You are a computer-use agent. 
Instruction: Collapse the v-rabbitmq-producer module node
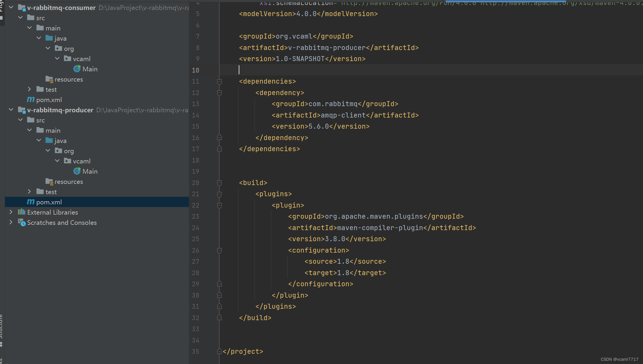point(11,109)
